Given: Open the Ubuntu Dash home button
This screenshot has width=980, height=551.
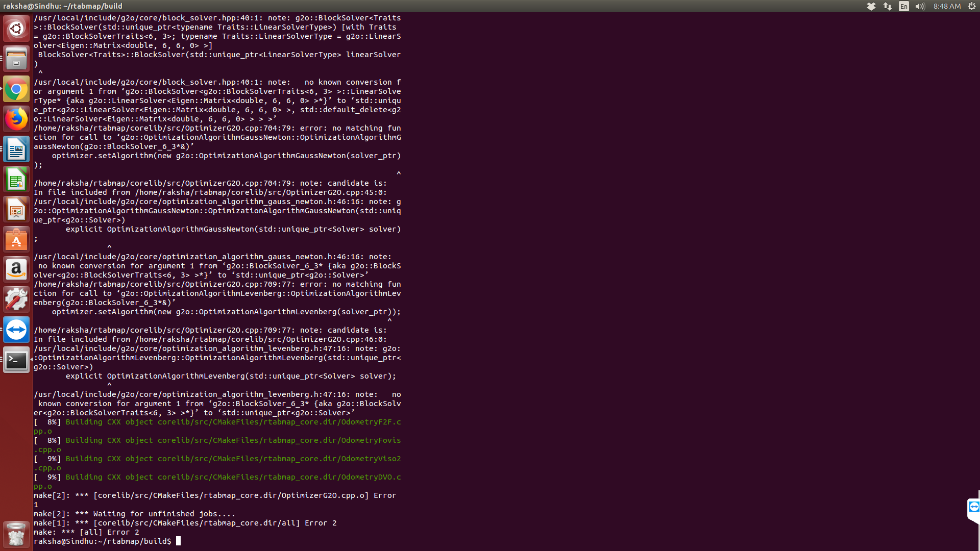Looking at the screenshot, I should 16,29.
